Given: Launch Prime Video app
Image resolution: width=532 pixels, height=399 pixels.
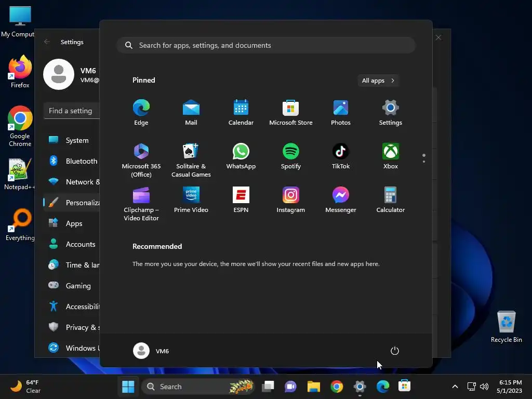Looking at the screenshot, I should (191, 200).
